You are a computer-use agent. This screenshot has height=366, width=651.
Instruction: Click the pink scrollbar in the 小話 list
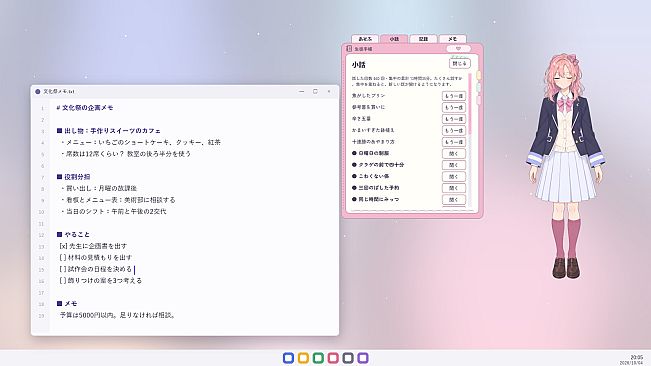470,104
